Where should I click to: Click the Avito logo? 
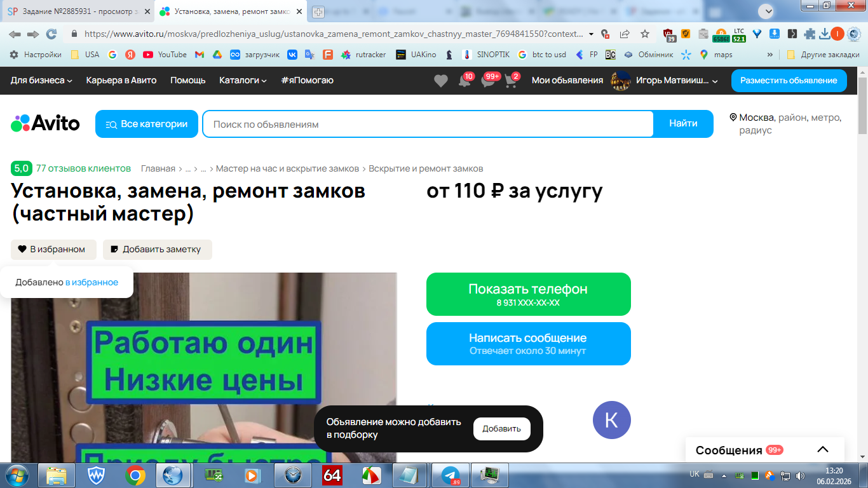45,123
